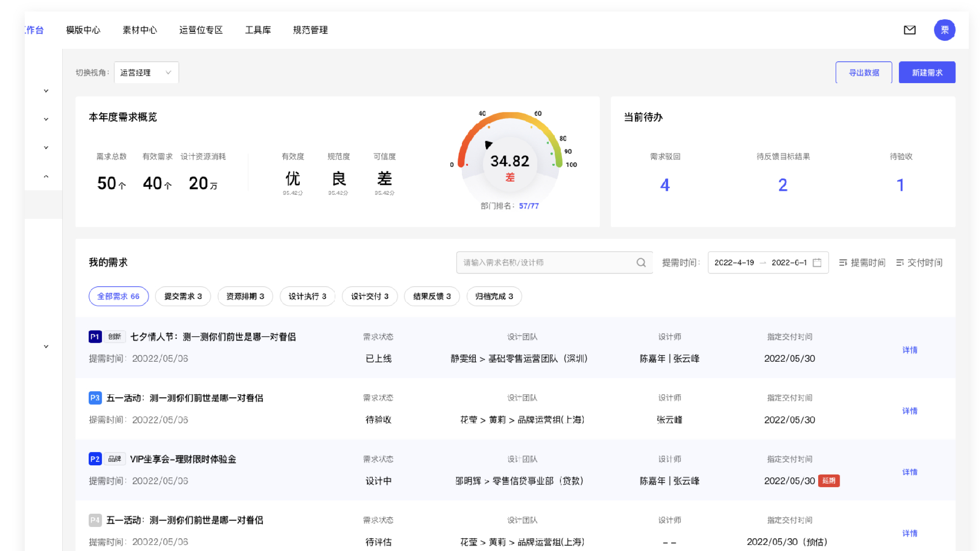Open the mail inbox icon
The width and height of the screenshot is (980, 551).
[x=910, y=30]
